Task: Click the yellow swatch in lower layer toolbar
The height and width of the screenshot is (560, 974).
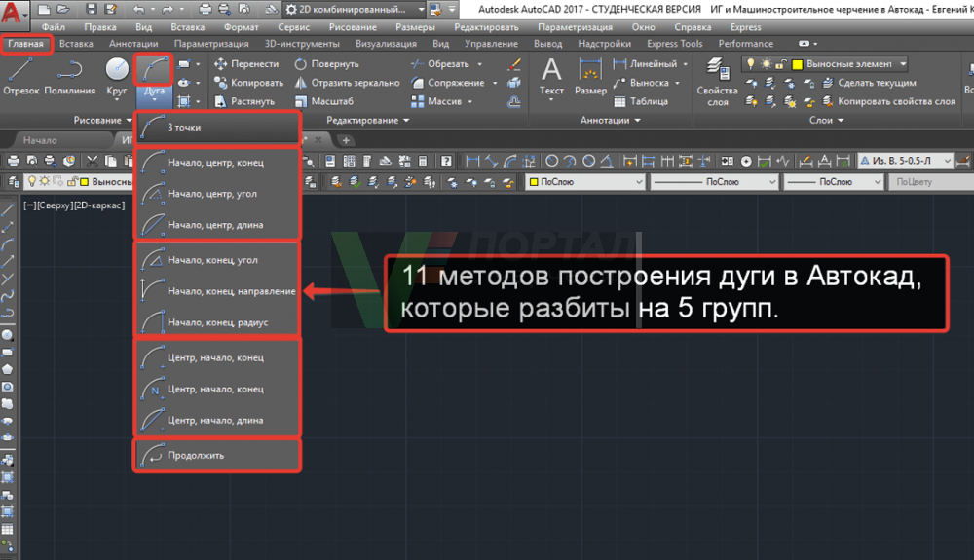Action: pos(85,182)
